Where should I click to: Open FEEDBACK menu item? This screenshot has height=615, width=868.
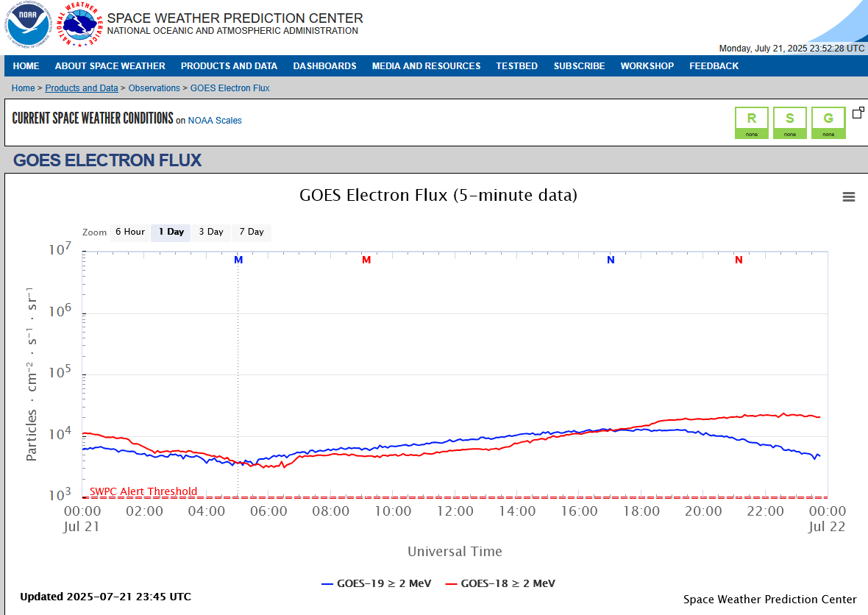714,66
